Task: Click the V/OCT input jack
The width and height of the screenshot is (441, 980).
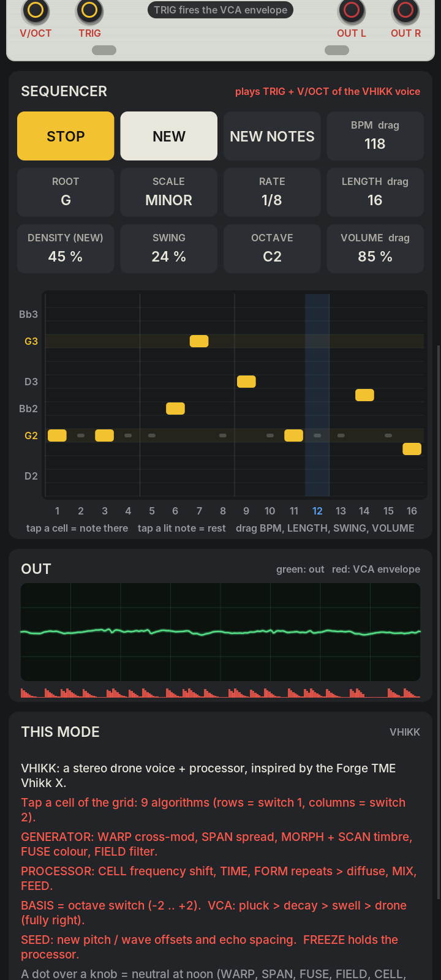Action: (36, 10)
